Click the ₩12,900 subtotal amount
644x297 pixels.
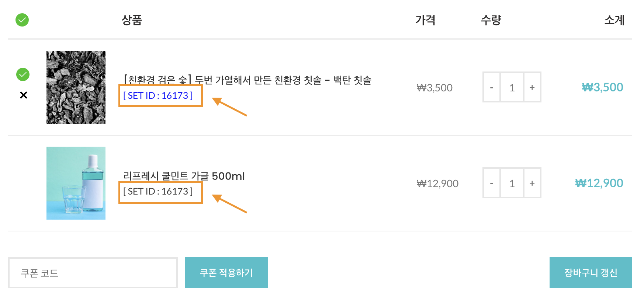(x=599, y=183)
